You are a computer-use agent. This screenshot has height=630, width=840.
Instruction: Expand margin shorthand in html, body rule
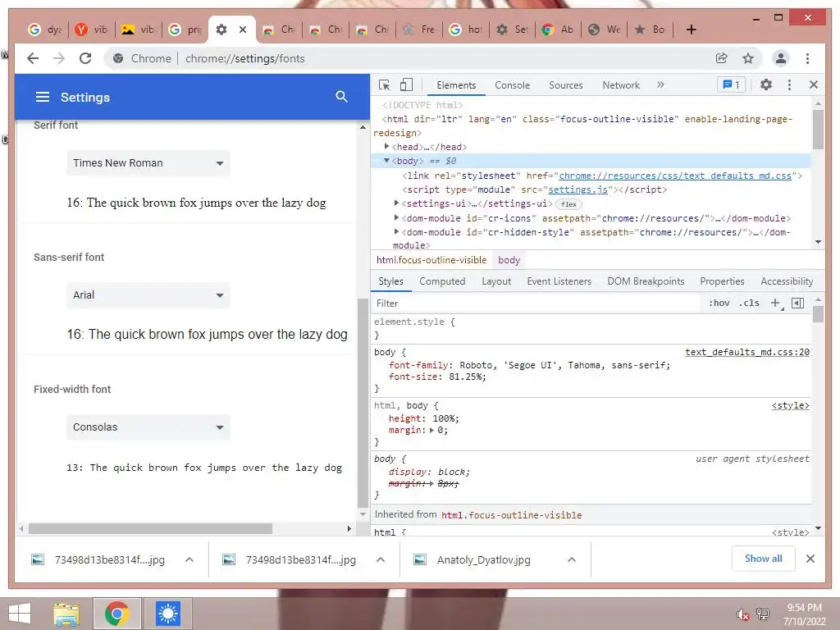coord(431,430)
